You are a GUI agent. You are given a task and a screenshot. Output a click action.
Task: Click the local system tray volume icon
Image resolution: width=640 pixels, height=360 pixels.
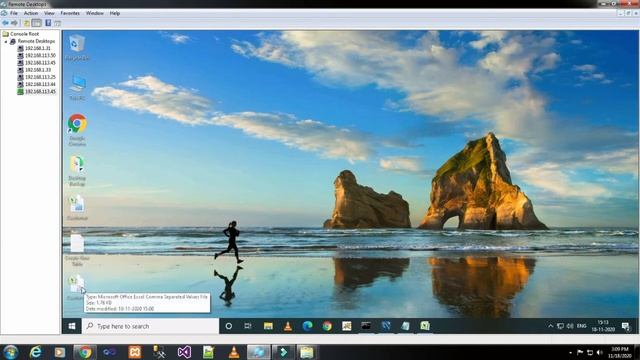[599, 352]
